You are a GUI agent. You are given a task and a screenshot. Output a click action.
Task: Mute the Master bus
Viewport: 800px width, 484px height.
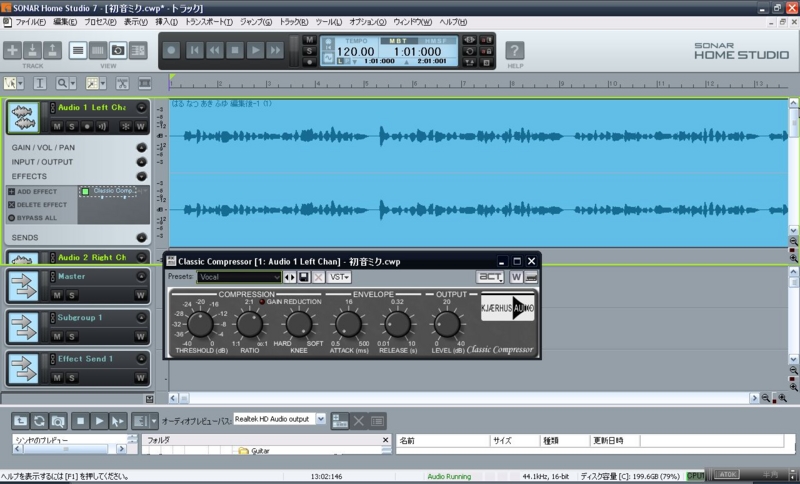(x=57, y=295)
